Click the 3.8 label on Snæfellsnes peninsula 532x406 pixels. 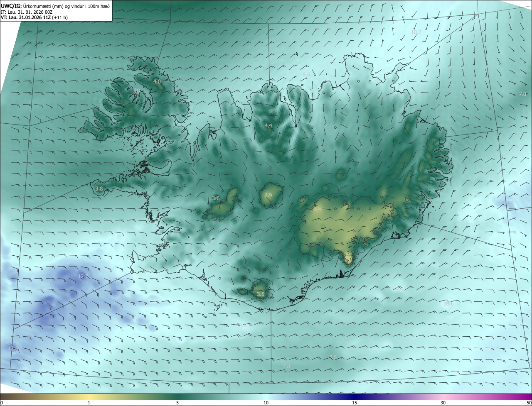pyautogui.click(x=99, y=188)
